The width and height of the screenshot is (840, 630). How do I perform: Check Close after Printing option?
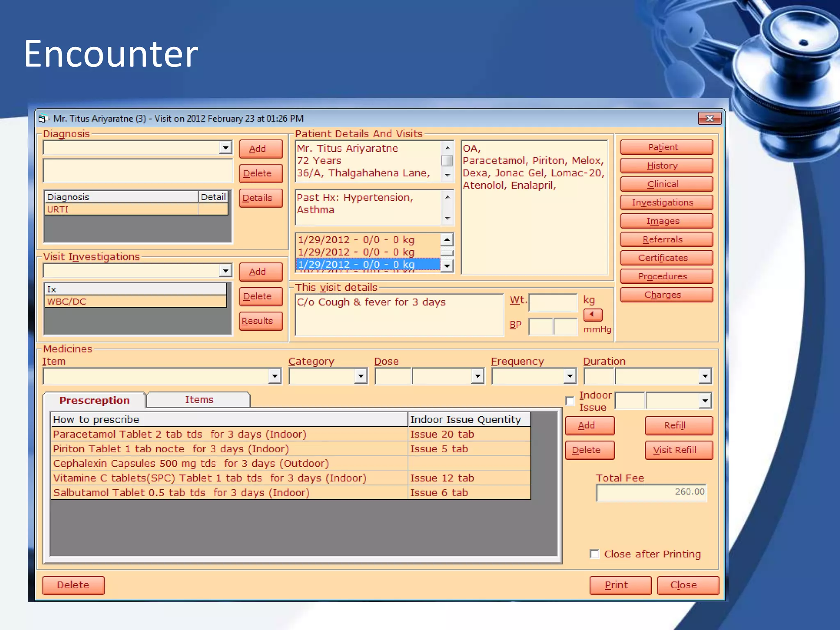pos(594,554)
